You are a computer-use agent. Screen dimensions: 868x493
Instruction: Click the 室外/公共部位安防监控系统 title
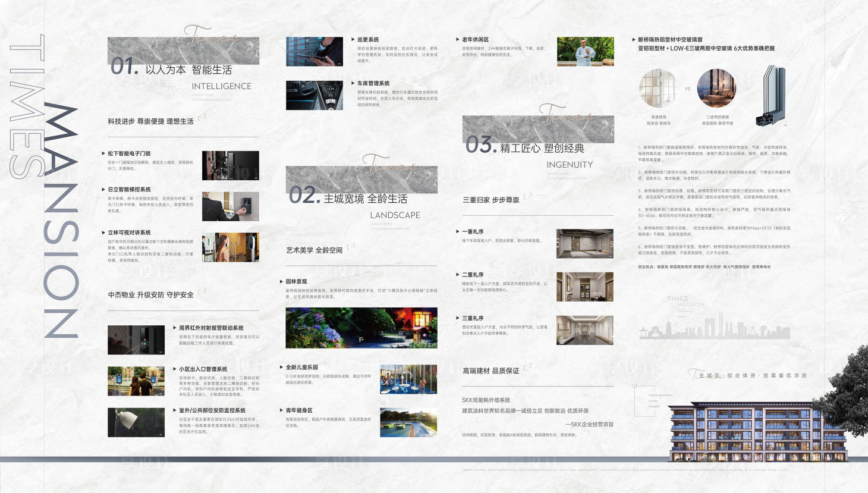pos(212,410)
